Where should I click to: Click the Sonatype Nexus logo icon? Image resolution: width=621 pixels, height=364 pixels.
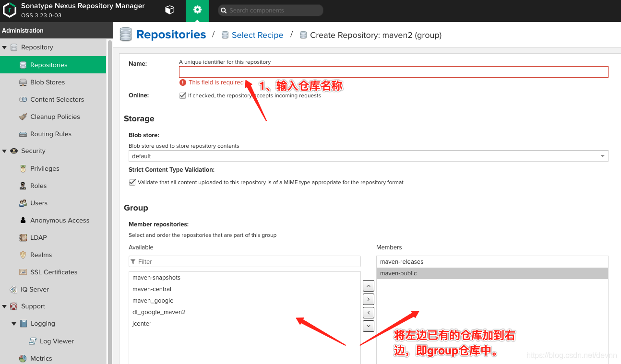coord(10,10)
